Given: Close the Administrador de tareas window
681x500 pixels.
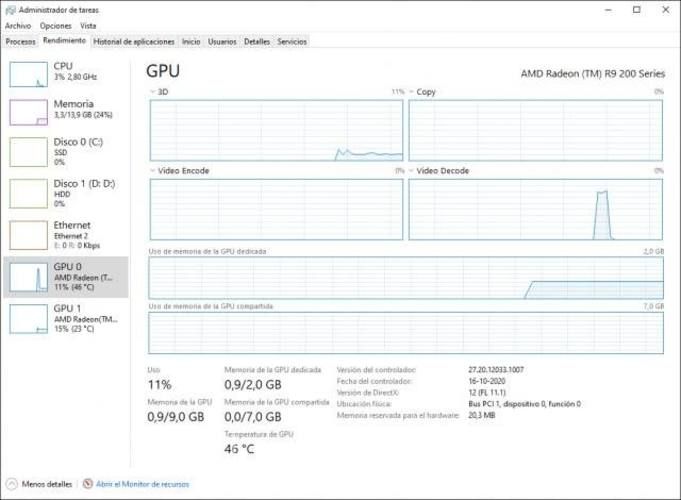Looking at the screenshot, I should click(665, 10).
